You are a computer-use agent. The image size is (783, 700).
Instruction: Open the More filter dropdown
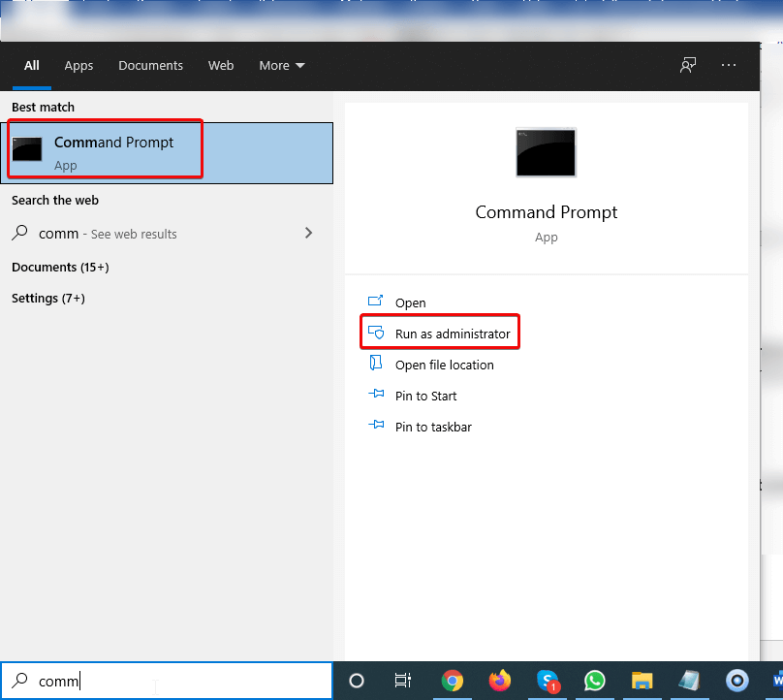tap(281, 65)
